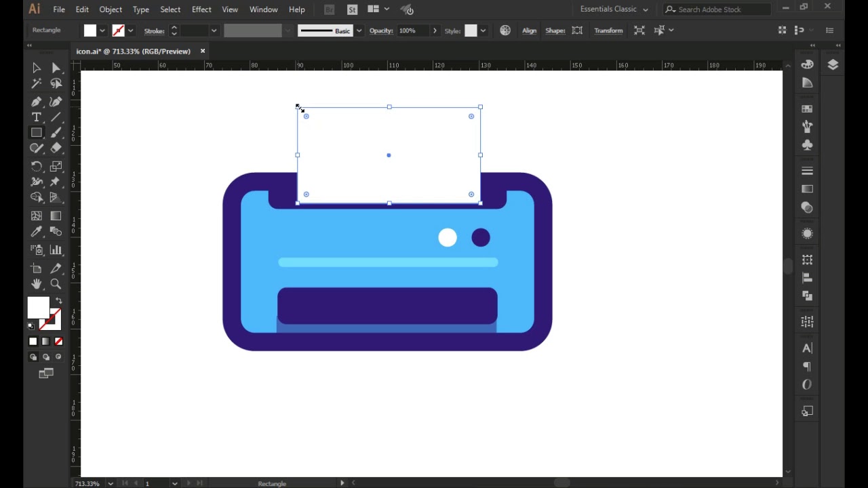
Task: Choose the Line Segment tool
Action: 56,117
